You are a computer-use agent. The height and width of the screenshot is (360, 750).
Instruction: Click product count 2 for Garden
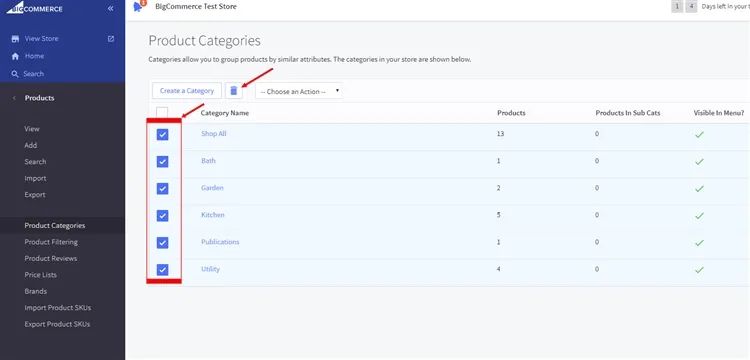pyautogui.click(x=499, y=188)
